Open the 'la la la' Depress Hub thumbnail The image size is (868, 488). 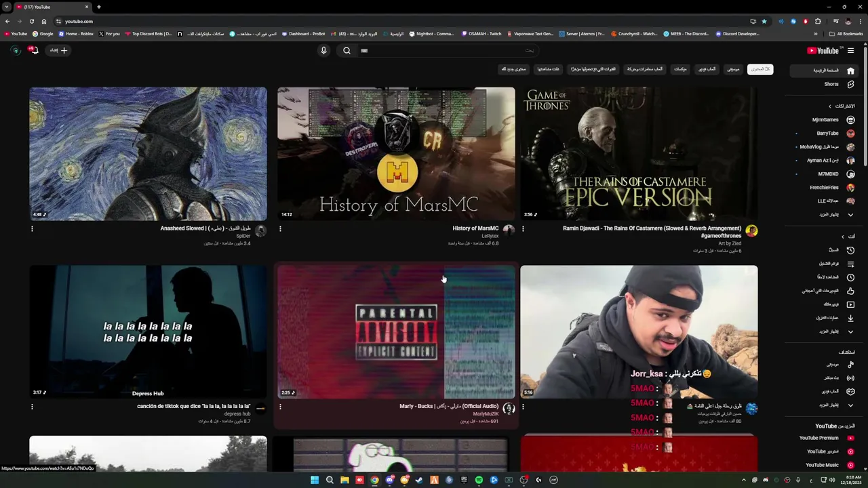(148, 332)
